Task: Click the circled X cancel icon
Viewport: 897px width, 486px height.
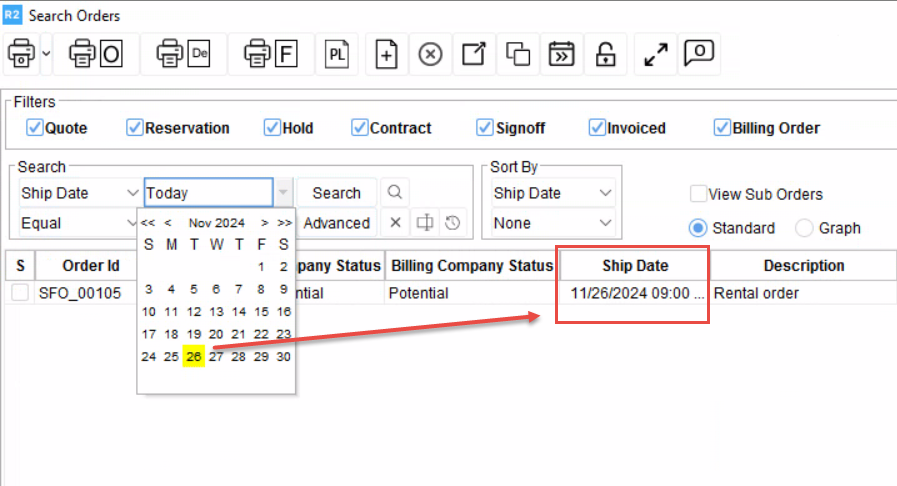Action: (430, 54)
